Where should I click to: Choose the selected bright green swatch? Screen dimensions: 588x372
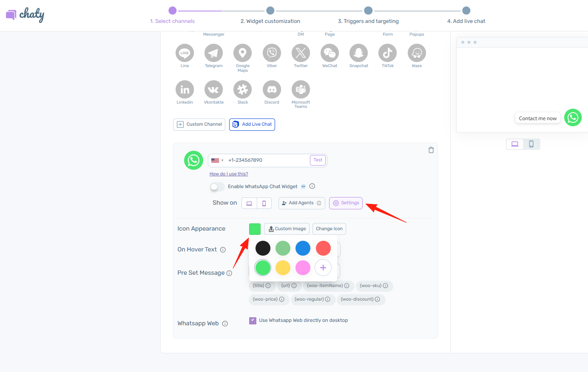263,268
